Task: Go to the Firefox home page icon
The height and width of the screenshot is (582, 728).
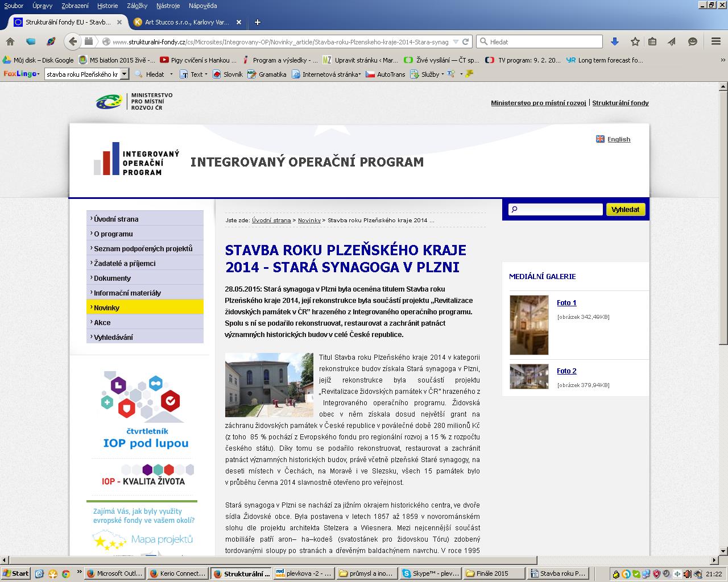Action: (10, 41)
